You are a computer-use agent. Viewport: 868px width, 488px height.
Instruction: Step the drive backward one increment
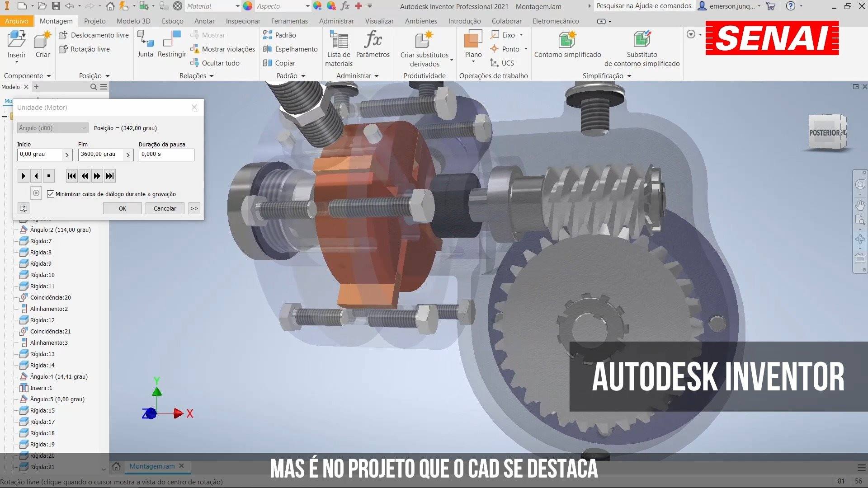pos(85,176)
